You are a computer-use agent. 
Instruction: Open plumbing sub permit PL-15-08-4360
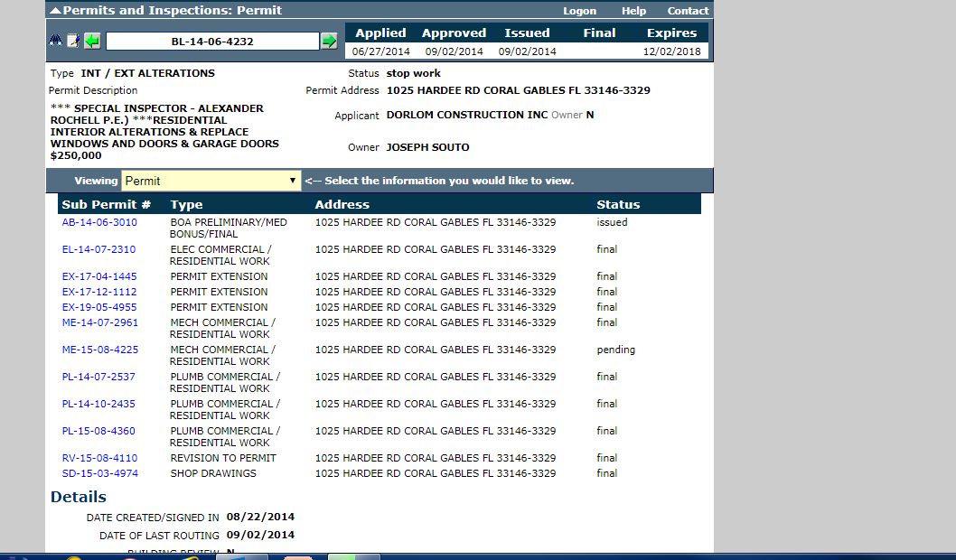point(98,431)
